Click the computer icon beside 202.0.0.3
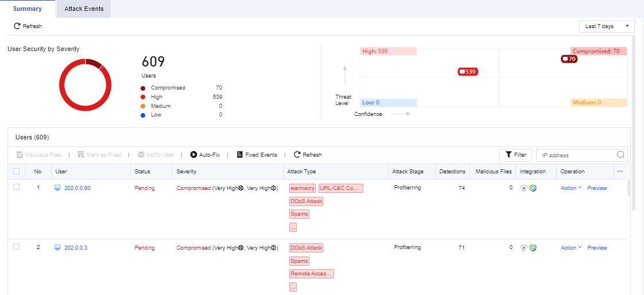This screenshot has width=644, height=295. (x=57, y=248)
